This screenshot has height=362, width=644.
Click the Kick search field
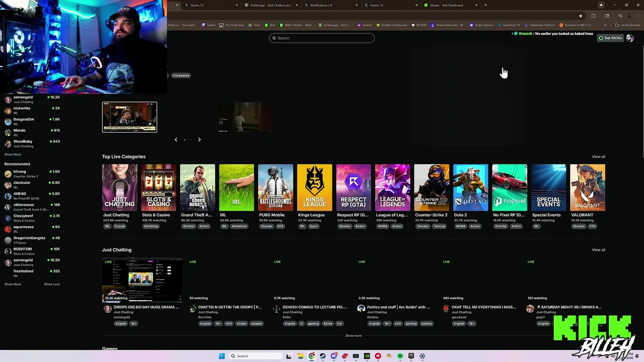[322, 38]
